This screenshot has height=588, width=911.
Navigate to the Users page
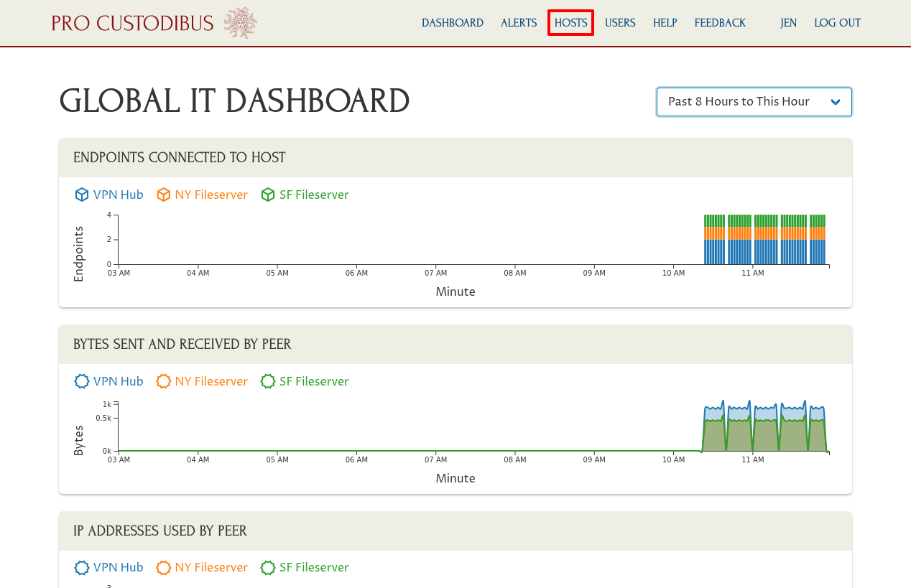[620, 23]
